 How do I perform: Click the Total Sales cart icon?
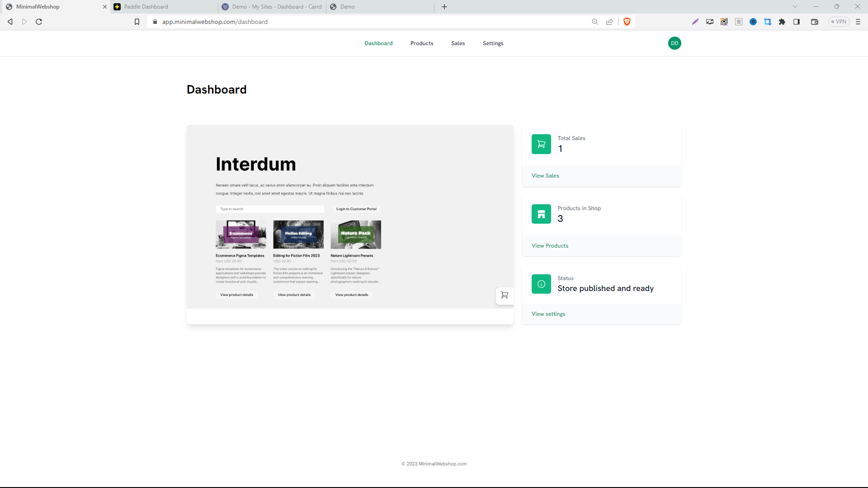pyautogui.click(x=541, y=144)
